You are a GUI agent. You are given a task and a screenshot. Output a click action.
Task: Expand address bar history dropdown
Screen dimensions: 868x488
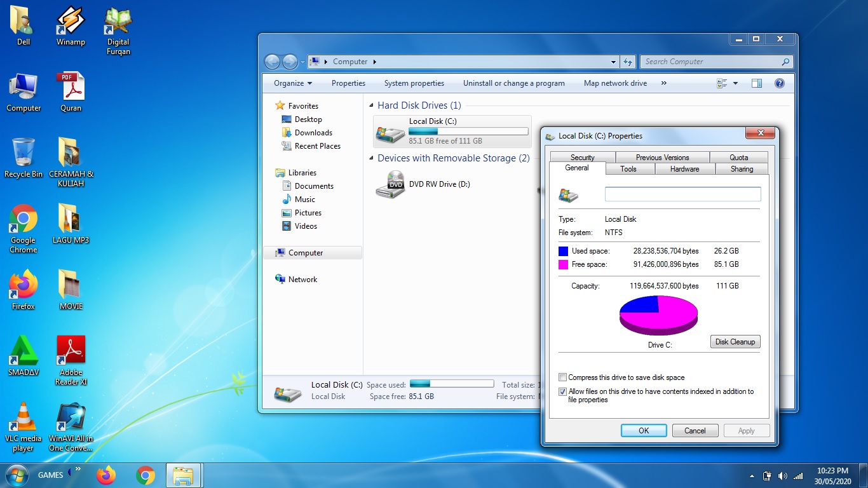tap(613, 62)
